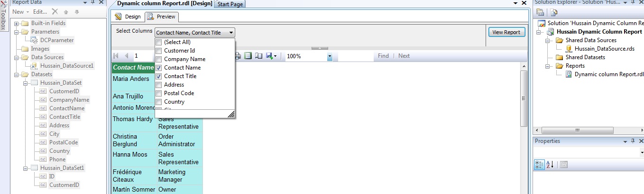Switch to print layout view icon
This screenshot has height=194, width=644.
(x=248, y=56)
